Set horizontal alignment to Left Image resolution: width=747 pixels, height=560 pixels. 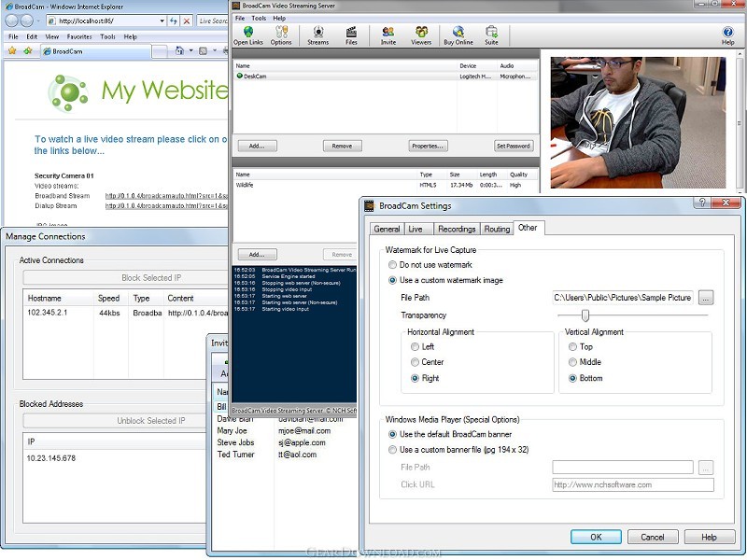tap(415, 346)
